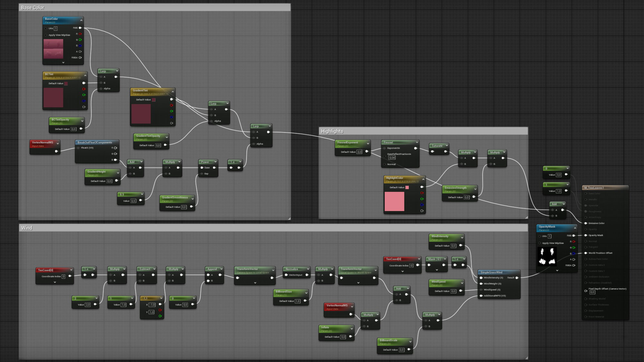
Task: Click World Position Offset pin on M_TreeLeaves1
Action: tap(585, 253)
